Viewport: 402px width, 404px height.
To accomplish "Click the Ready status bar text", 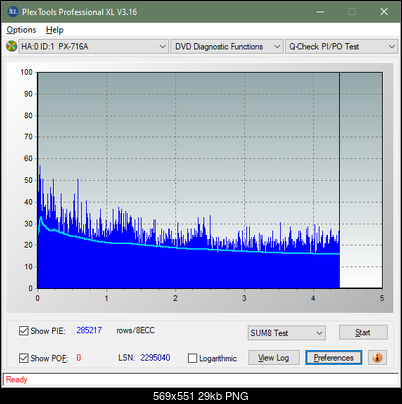I will click(16, 380).
